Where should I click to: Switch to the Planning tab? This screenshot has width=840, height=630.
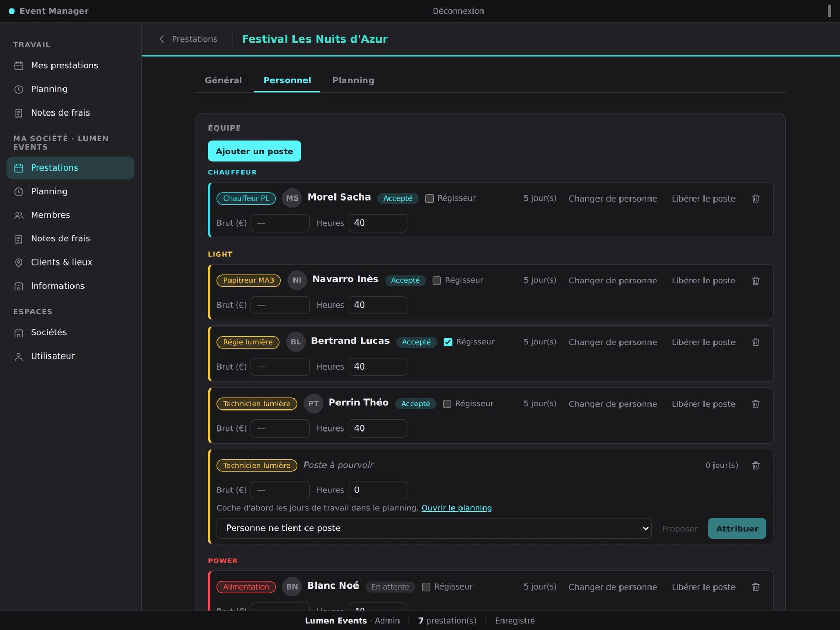tap(353, 80)
